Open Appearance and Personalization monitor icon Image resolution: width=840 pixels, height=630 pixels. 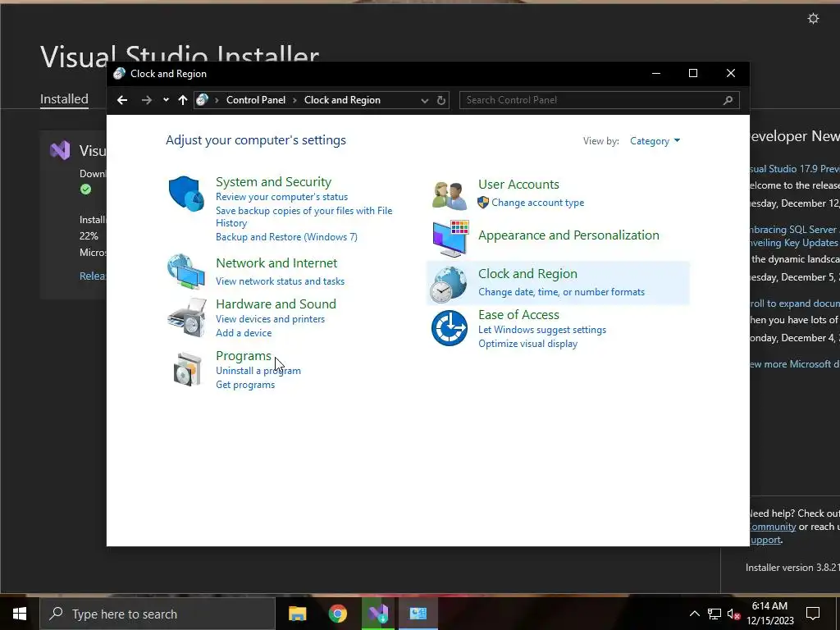point(450,239)
